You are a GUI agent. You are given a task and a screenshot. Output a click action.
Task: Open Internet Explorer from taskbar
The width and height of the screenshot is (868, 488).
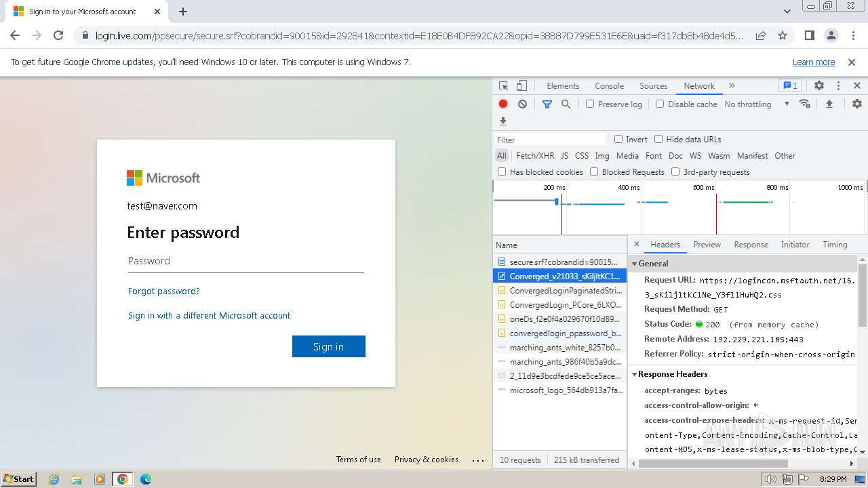point(54,479)
